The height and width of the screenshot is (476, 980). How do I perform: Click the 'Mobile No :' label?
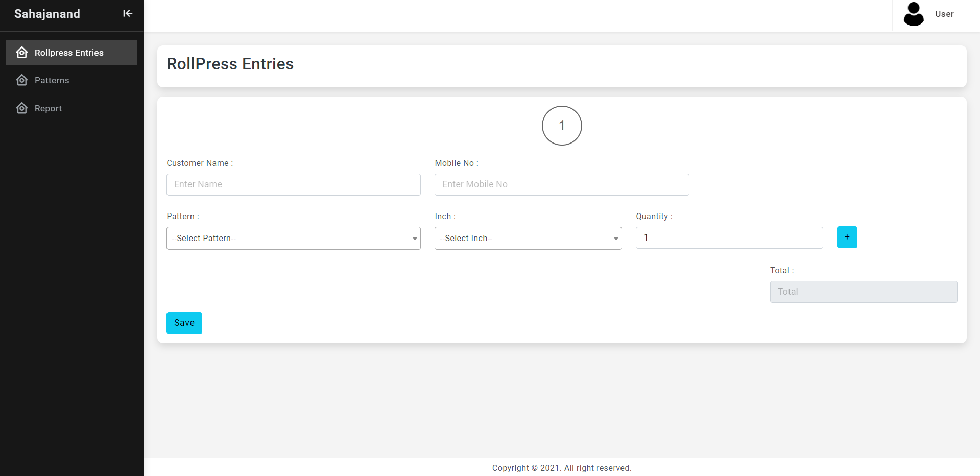(x=457, y=163)
